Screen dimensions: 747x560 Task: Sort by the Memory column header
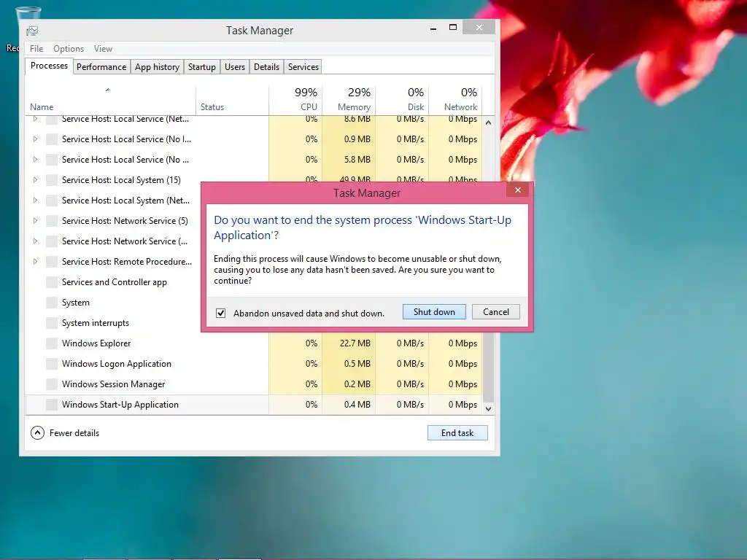[x=349, y=99]
